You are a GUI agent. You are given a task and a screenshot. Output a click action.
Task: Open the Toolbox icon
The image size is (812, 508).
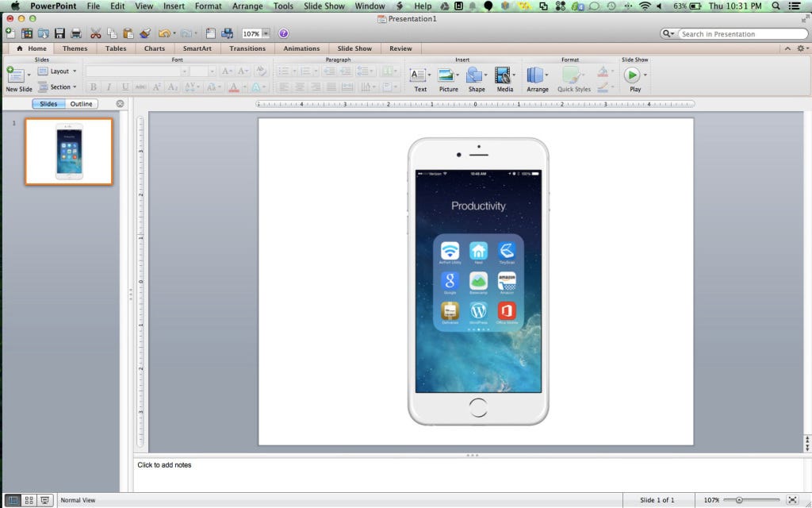210,33
